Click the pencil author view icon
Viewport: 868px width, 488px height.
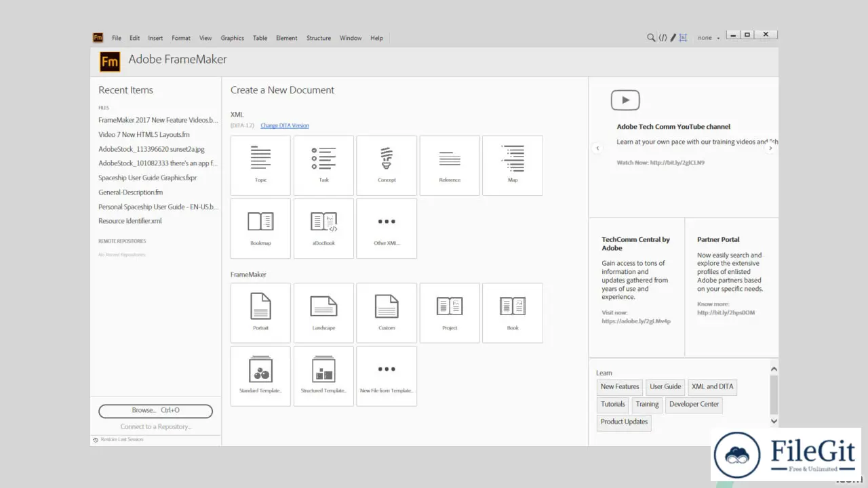tap(673, 38)
